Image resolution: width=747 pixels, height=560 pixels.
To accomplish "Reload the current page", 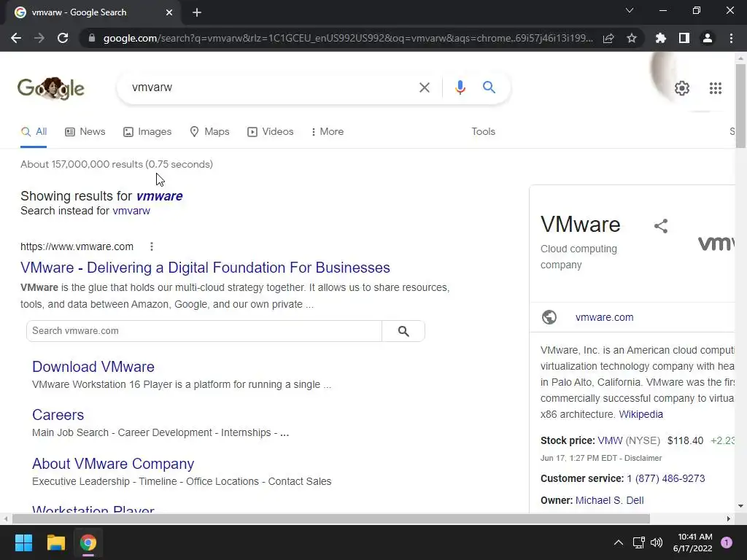I will 63,38.
